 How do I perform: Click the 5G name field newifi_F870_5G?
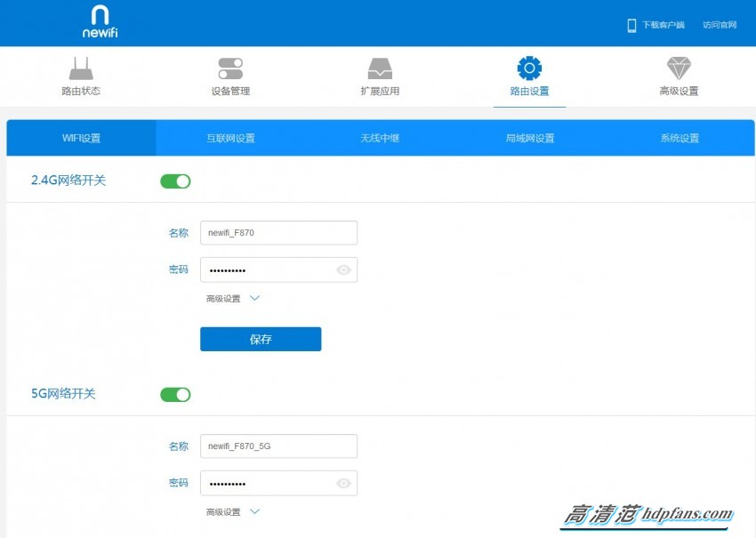click(x=278, y=446)
